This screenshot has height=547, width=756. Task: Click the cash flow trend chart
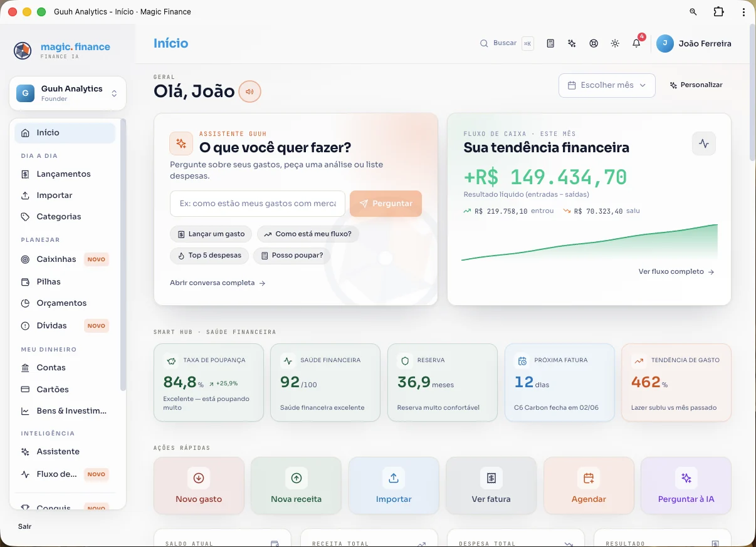point(589,242)
